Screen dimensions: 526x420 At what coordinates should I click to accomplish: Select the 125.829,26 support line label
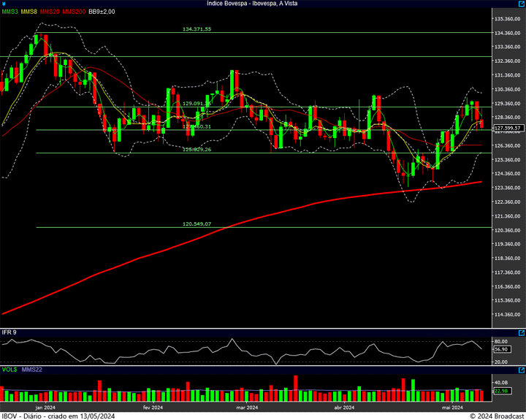(197, 149)
